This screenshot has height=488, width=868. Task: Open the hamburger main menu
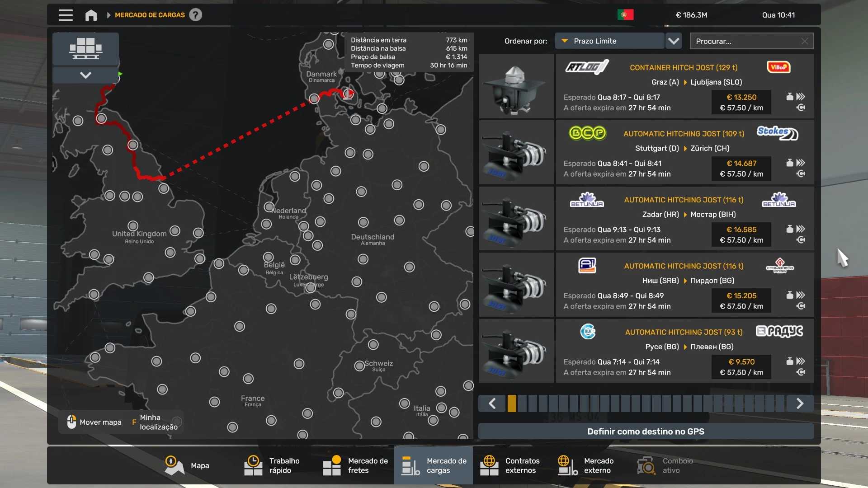pos(66,15)
